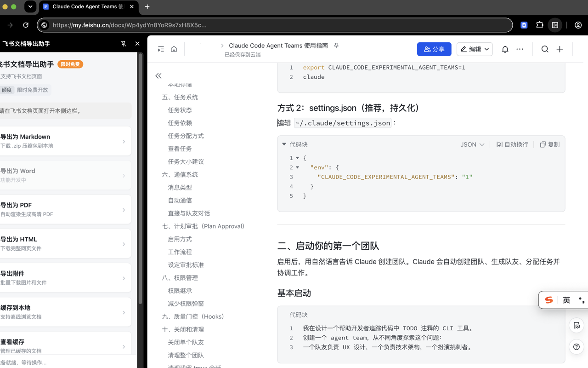The width and height of the screenshot is (588, 368).
Task: Open the browser profile icon
Action: 578,25
